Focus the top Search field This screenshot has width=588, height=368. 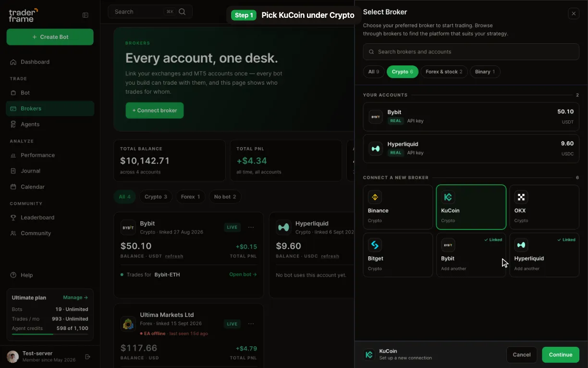tap(150, 12)
